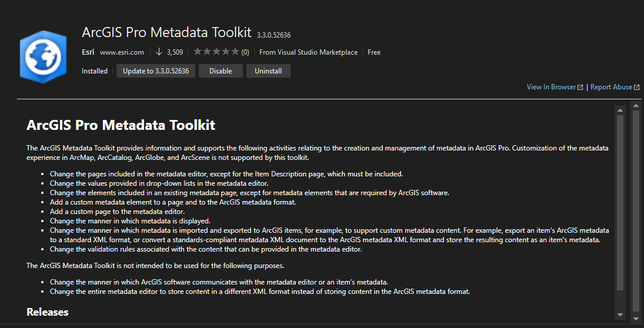Click the Releases heading in the description
The height and width of the screenshot is (328, 644).
48,312
